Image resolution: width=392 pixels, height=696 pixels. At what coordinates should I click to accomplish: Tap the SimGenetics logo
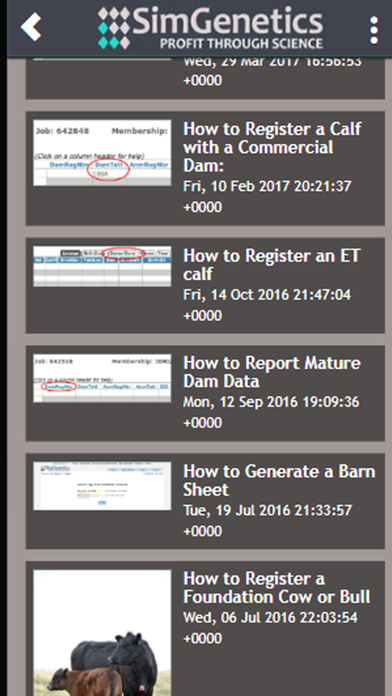click(x=210, y=28)
